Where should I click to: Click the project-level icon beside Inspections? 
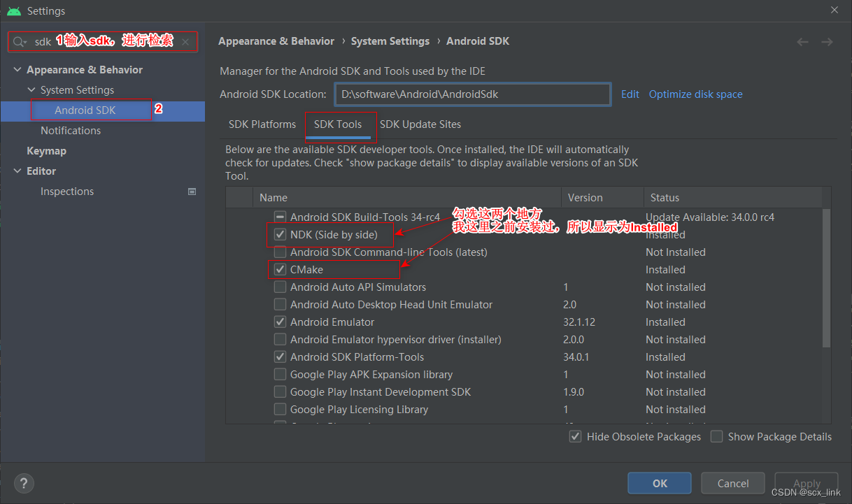point(192,192)
